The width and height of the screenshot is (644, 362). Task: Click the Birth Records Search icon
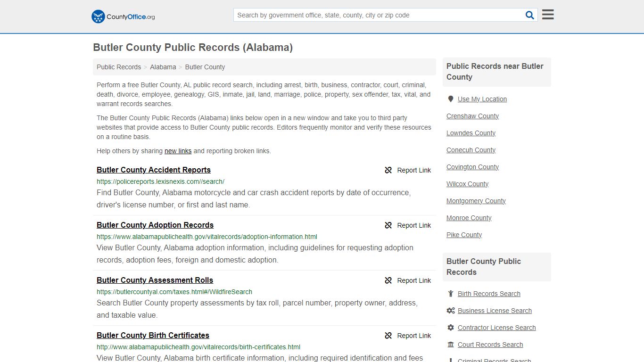[x=451, y=294]
